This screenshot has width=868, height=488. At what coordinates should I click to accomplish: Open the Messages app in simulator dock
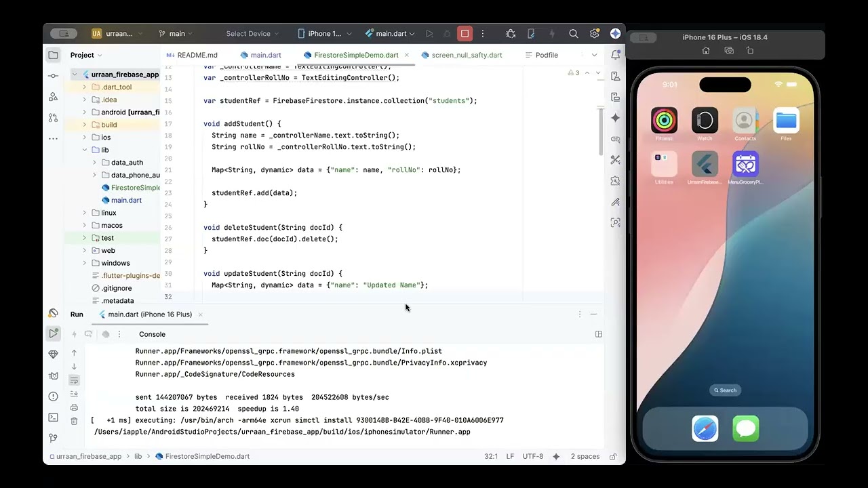pyautogui.click(x=745, y=429)
